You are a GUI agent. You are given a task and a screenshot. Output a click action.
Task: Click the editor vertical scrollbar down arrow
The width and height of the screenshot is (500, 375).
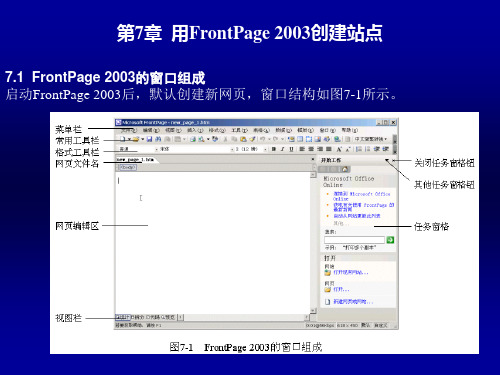click(313, 311)
